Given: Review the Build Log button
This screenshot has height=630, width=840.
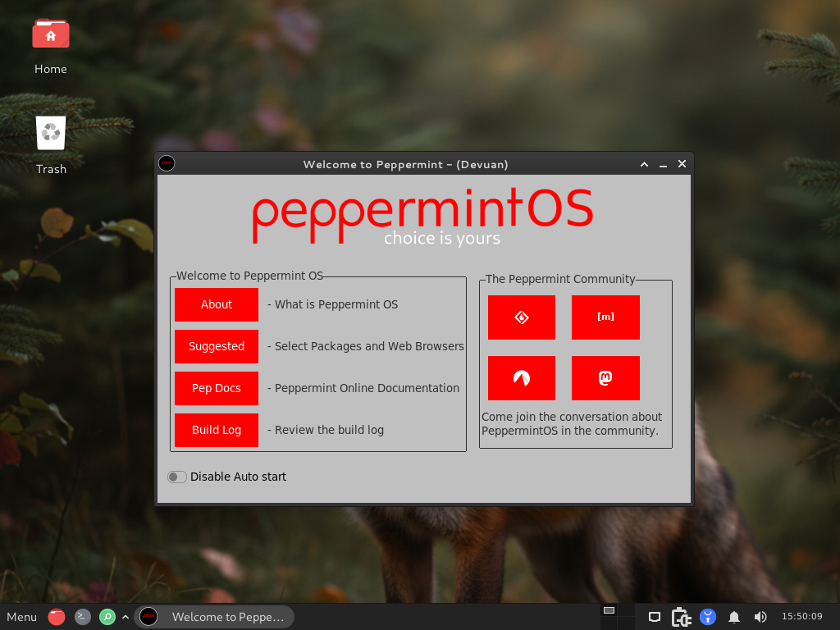Looking at the screenshot, I should coord(217,430).
